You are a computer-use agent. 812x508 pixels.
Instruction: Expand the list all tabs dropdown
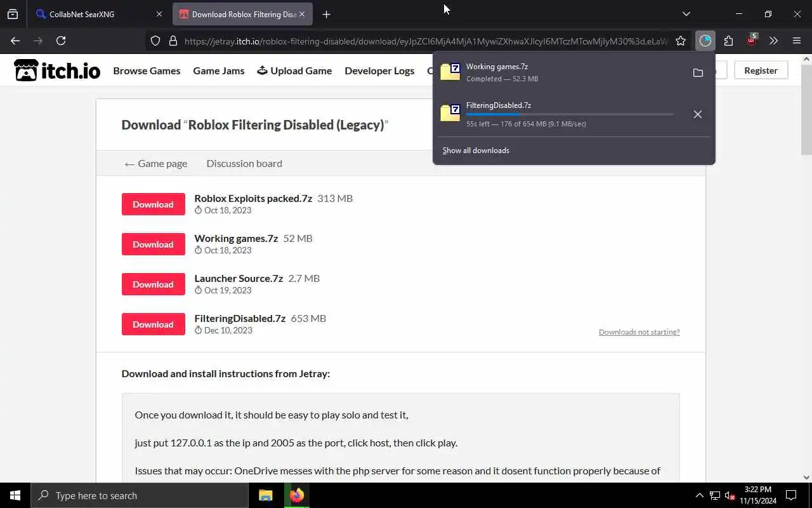tap(686, 14)
